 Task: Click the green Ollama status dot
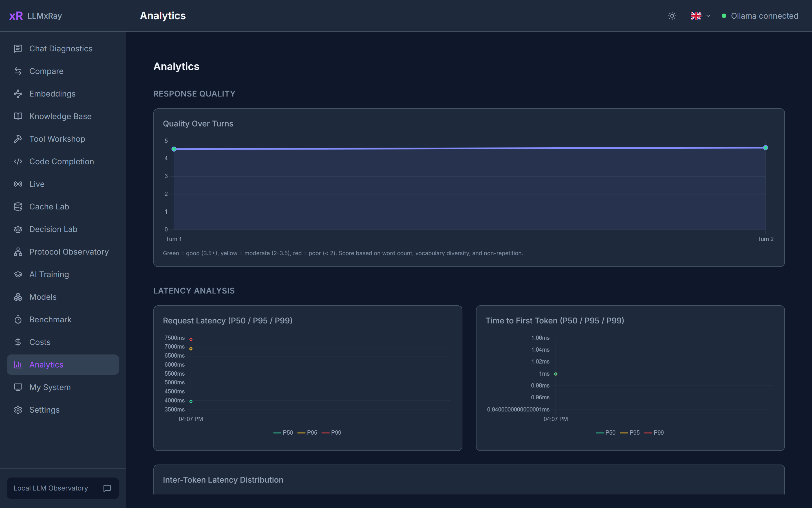[x=724, y=16]
